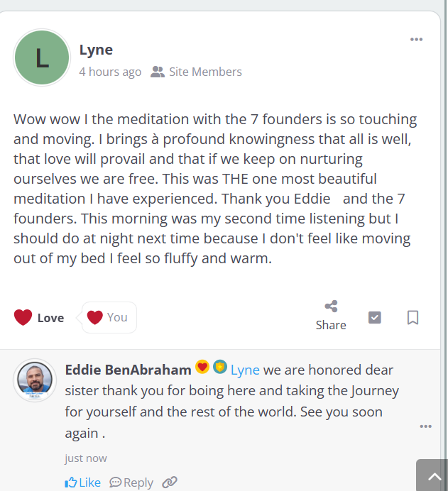The width and height of the screenshot is (448, 491).
Task: Copy the comment link via chain icon
Action: [x=170, y=482]
